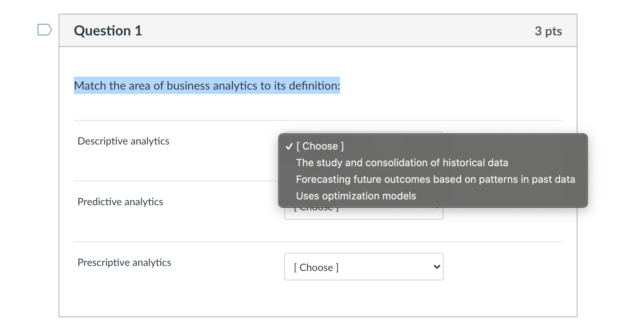This screenshot has height=336, width=644.
Task: Pick 'Uses optimization models' from the open list
Action: click(356, 196)
